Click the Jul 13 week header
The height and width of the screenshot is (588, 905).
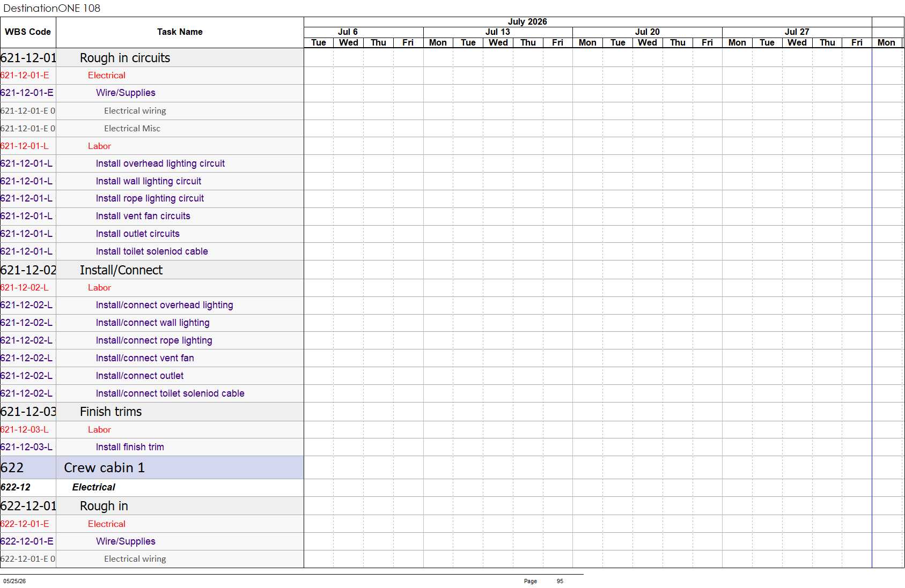coord(498,32)
